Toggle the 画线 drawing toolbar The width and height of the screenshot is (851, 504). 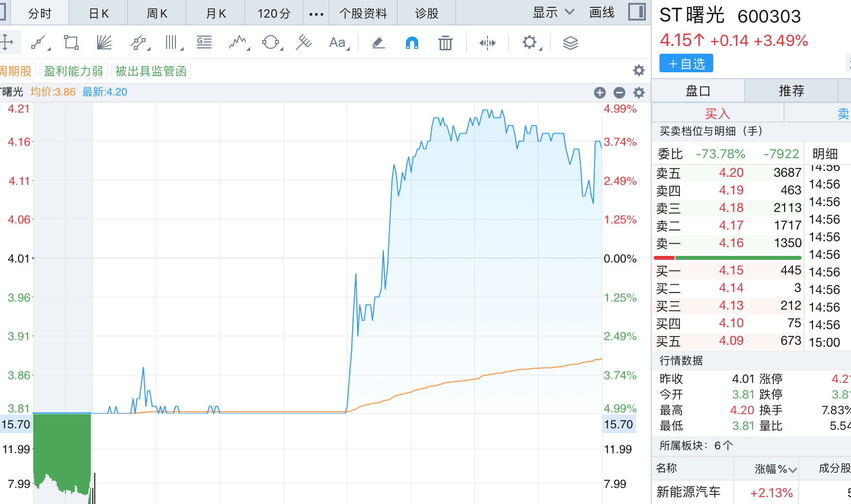click(602, 13)
